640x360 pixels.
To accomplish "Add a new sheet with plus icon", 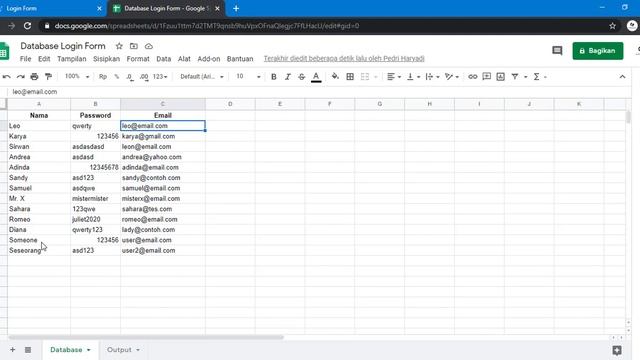I will (13, 350).
